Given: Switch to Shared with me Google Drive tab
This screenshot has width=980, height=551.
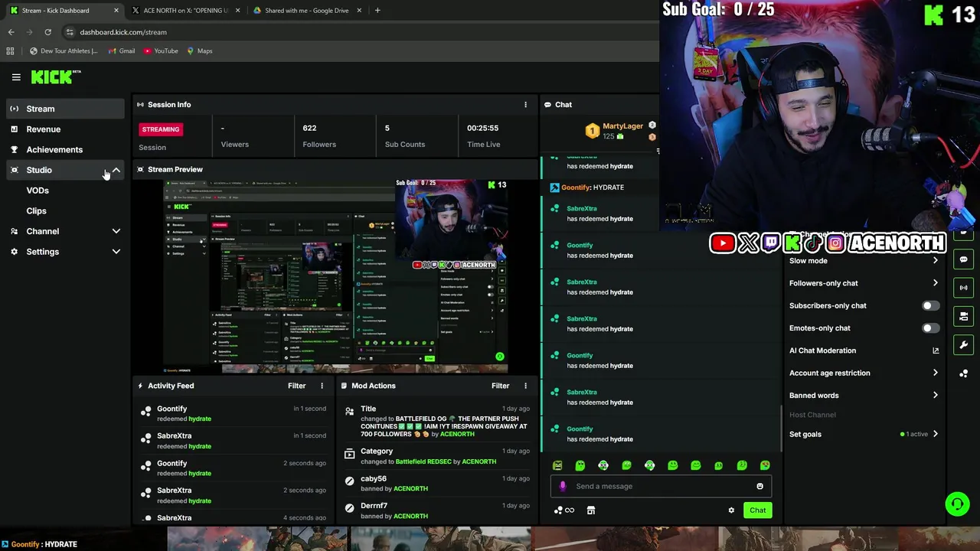Looking at the screenshot, I should click(306, 11).
